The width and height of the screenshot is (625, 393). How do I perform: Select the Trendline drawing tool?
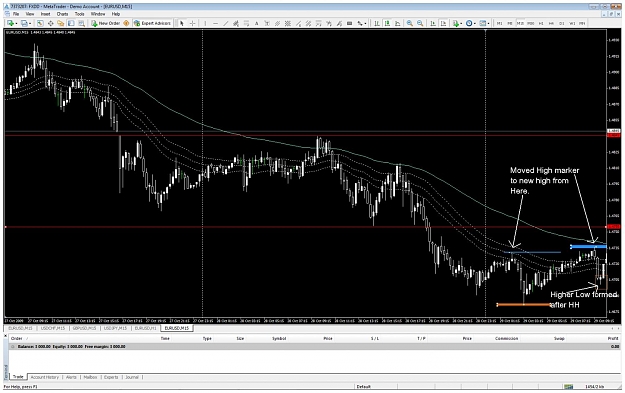click(x=226, y=24)
